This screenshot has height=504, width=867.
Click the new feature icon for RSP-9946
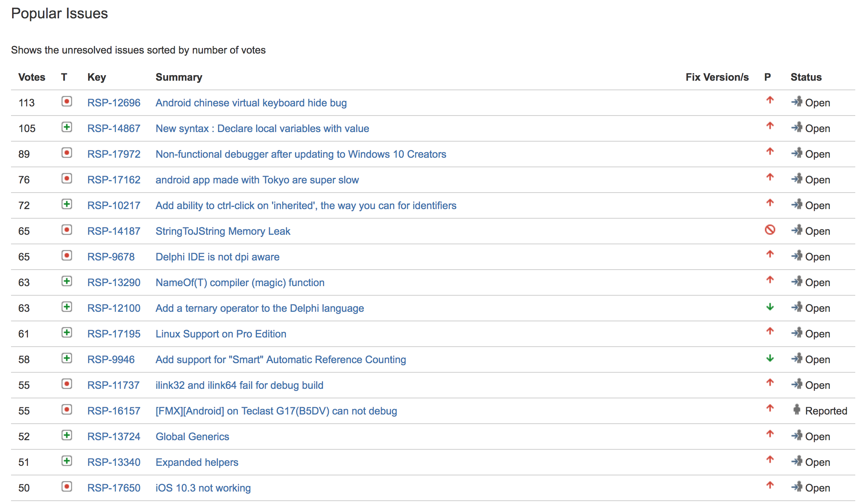pos(66,358)
